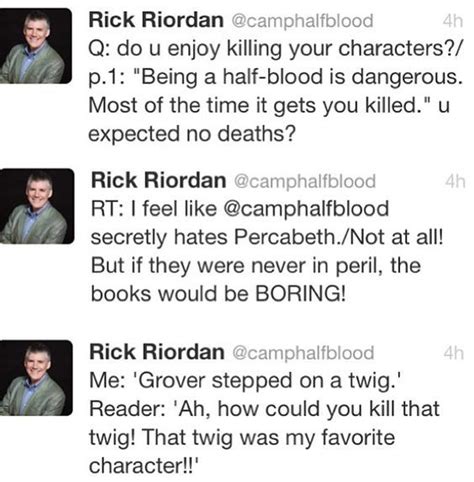Select the 'expected no deaths?' line

click(x=192, y=134)
